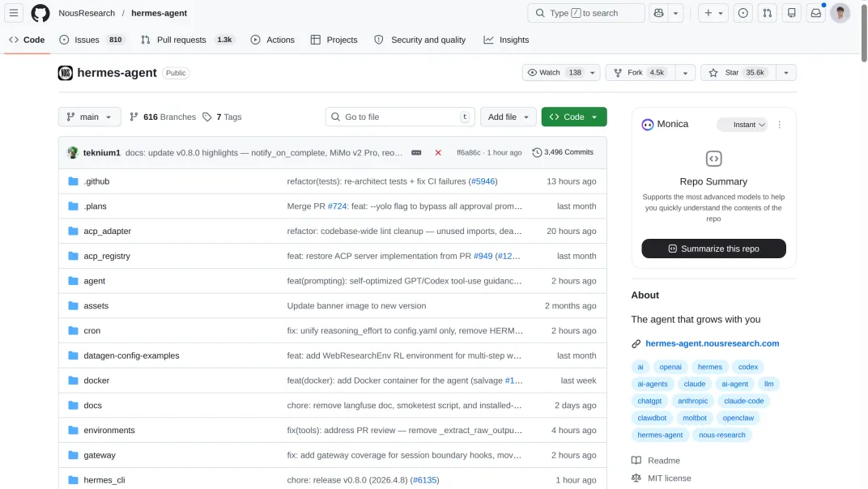The image size is (868, 489).
Task: Open pull request #5946 link
Action: [483, 181]
